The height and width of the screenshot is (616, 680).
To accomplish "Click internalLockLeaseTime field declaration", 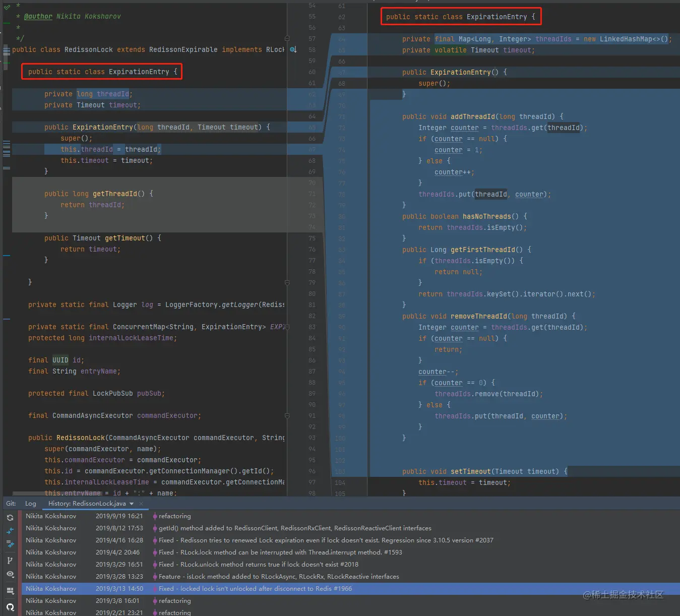I will click(131, 338).
